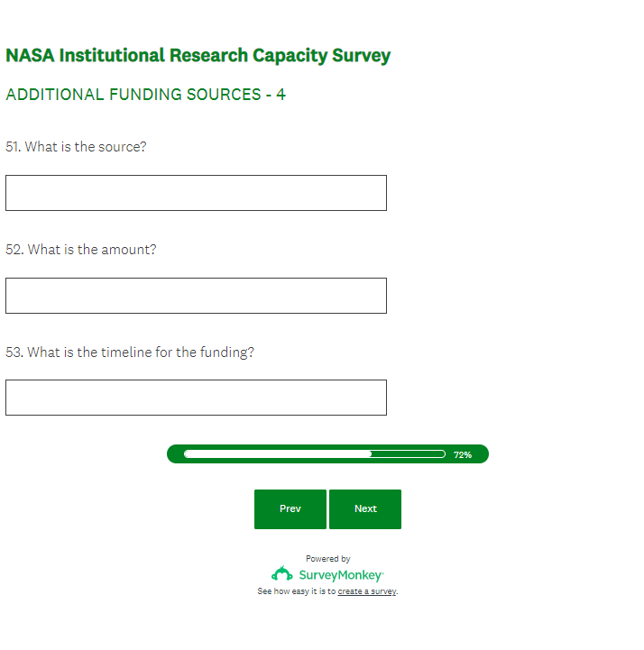Click the unfilled end of progress bar
Screen dimensions: 644x650
point(409,454)
